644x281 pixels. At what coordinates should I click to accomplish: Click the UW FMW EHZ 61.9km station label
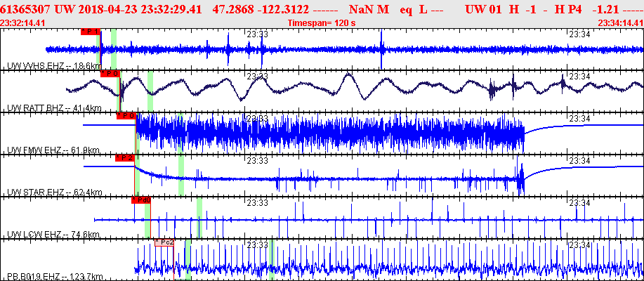click(x=54, y=150)
